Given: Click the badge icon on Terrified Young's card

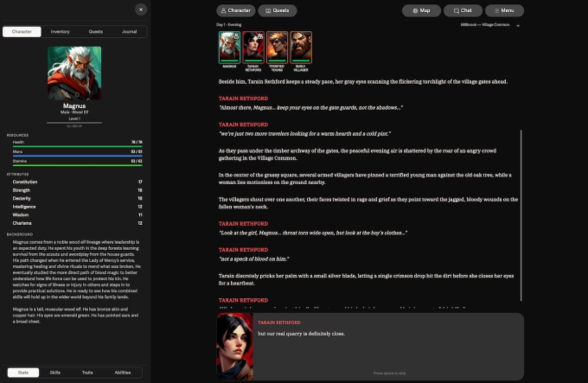Looking at the screenshot, I should pos(284,36).
